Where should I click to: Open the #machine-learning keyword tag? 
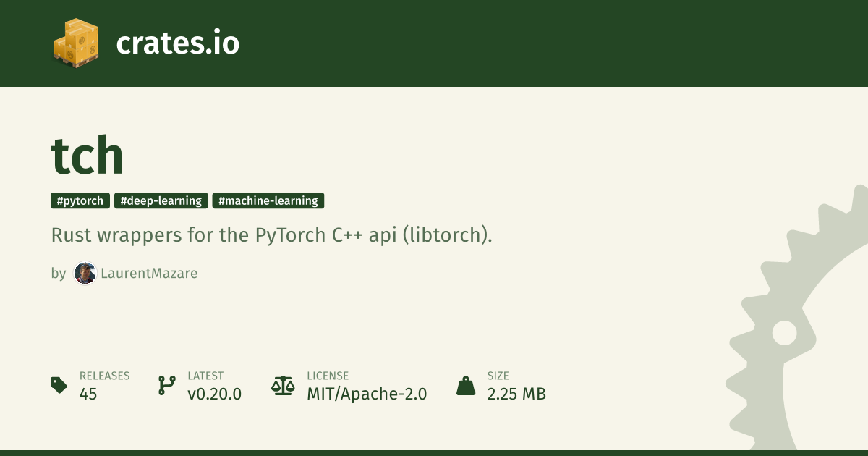click(268, 200)
